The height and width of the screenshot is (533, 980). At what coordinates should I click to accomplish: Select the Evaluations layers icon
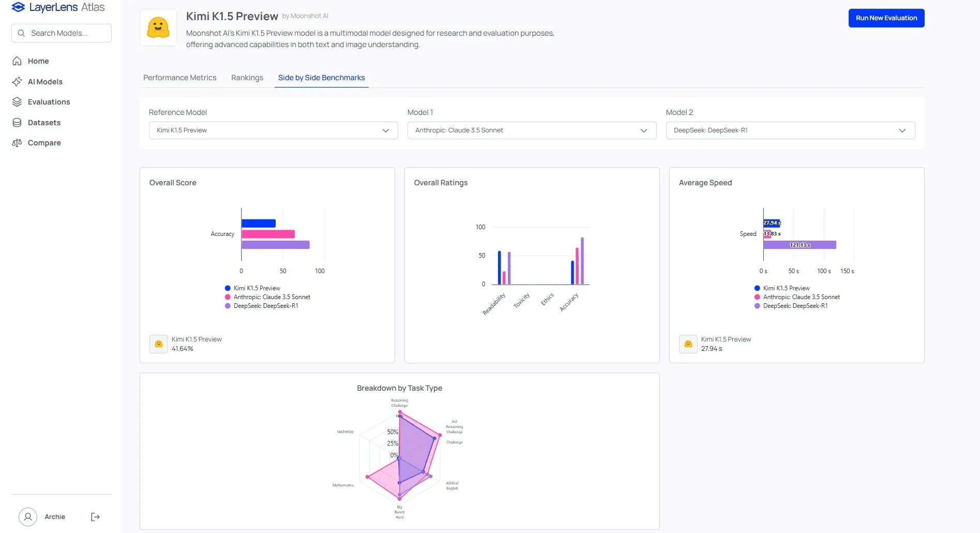click(x=17, y=102)
